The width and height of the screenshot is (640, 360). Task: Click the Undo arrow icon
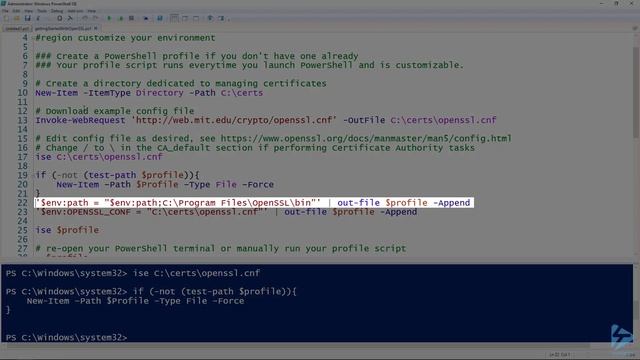85,18
